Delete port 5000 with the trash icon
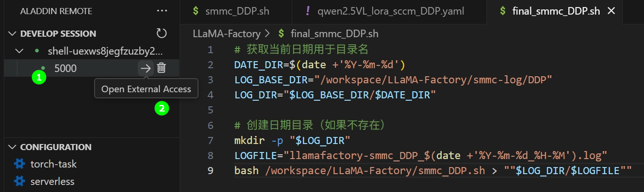 (161, 68)
